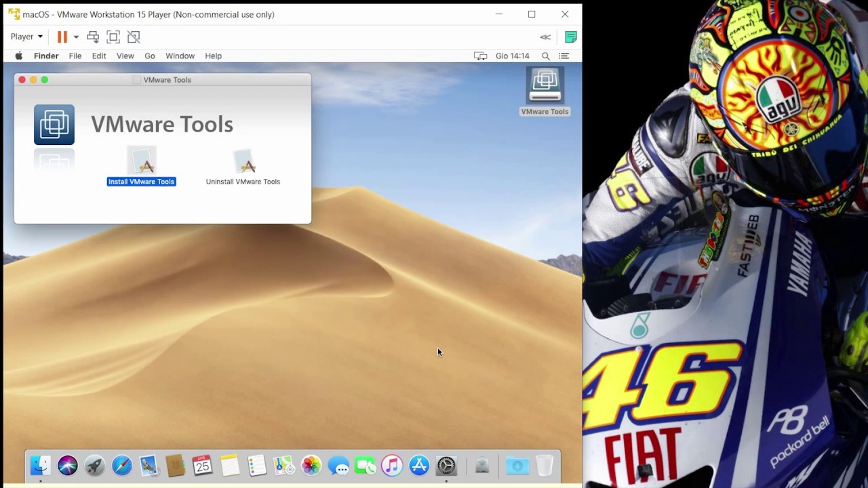Screen dimensions: 868x488
Task: Open Go menu
Action: tap(150, 56)
